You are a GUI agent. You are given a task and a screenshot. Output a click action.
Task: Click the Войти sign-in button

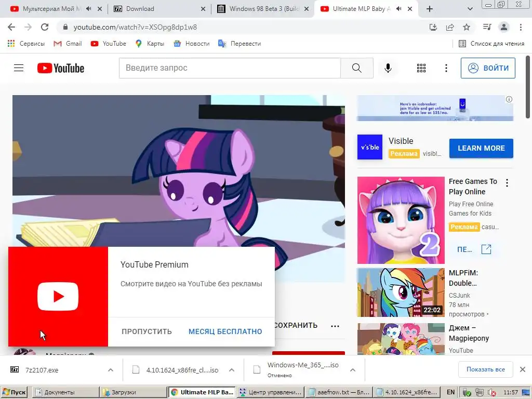487,68
